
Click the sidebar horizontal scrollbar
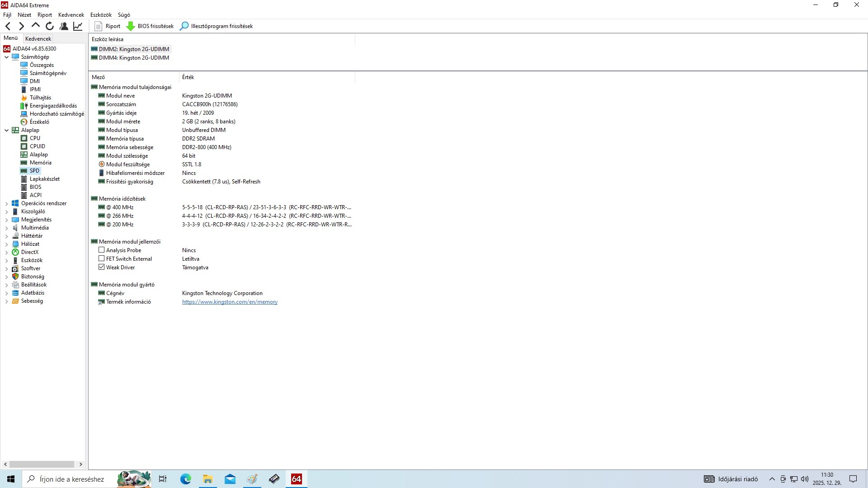(x=42, y=464)
